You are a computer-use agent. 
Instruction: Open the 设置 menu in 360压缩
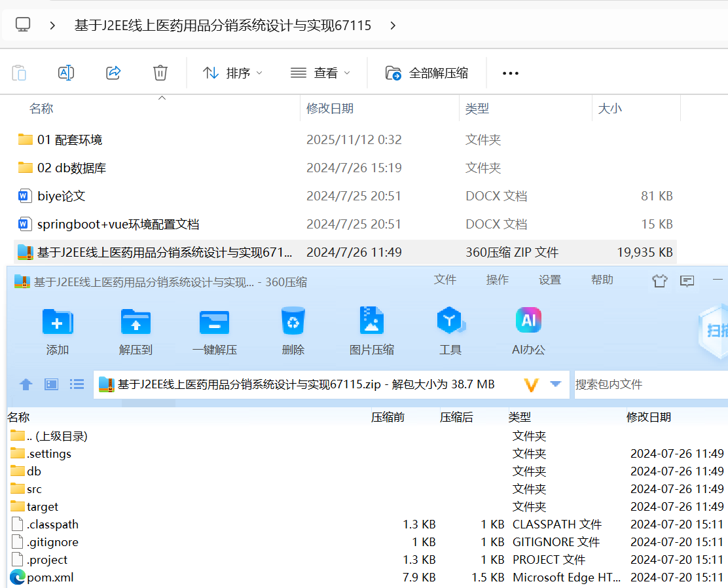pos(550,279)
